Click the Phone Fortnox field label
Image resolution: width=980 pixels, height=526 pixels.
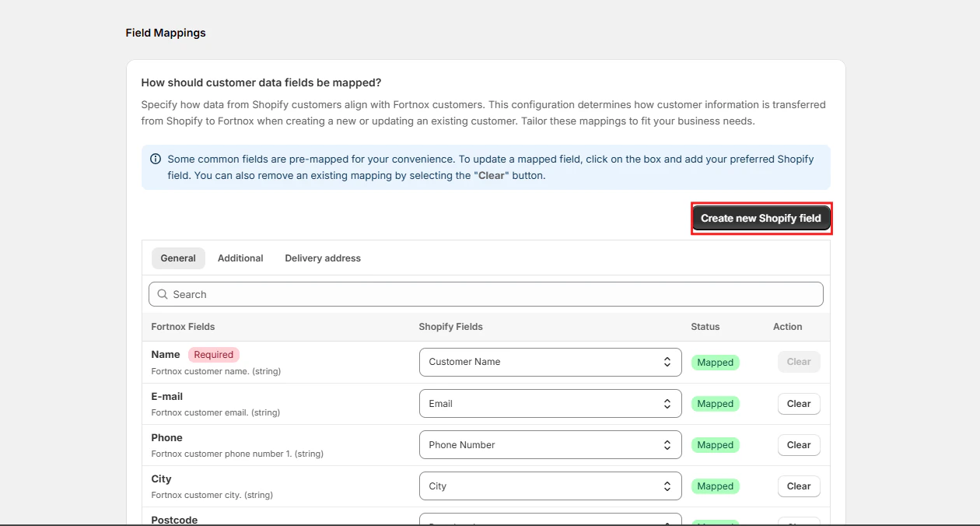(166, 438)
